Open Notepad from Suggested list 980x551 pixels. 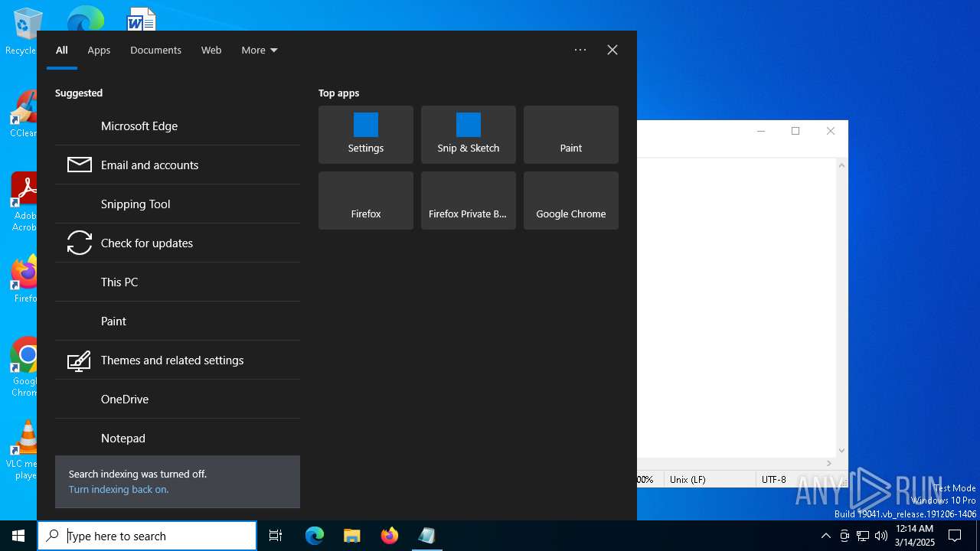178,439
